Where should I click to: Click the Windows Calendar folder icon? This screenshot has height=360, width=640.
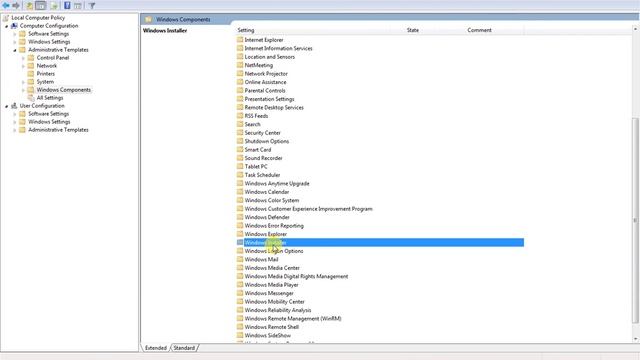pos(240,191)
